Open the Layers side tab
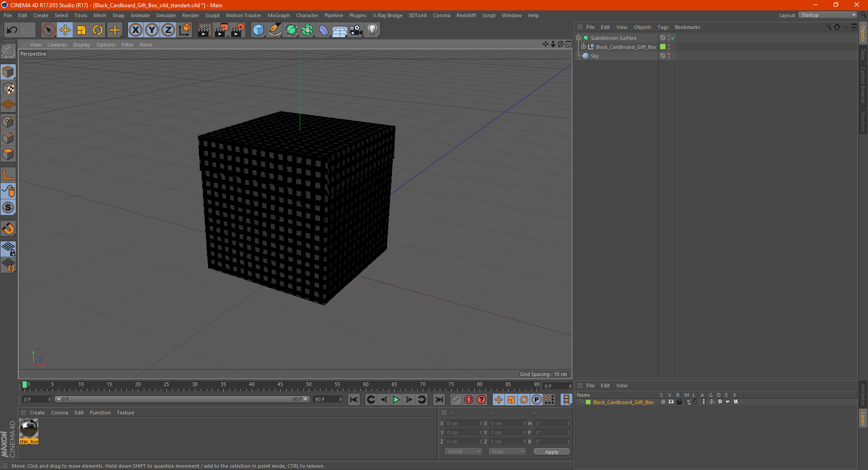 tap(863, 418)
